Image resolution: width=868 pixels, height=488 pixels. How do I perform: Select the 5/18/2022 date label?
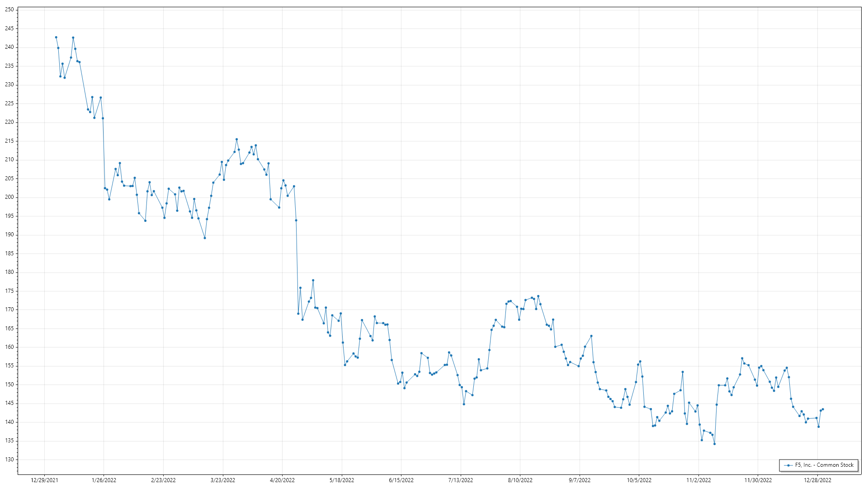point(342,480)
